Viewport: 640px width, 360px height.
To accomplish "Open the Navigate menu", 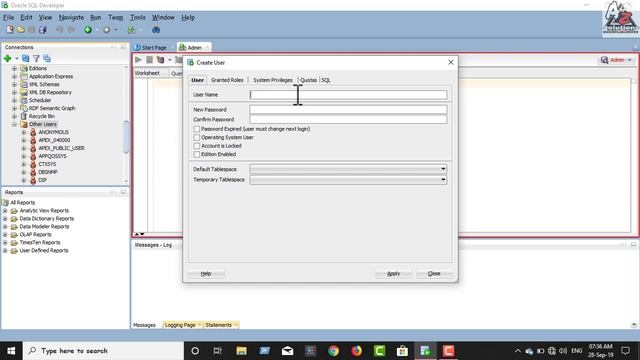I will point(71,18).
